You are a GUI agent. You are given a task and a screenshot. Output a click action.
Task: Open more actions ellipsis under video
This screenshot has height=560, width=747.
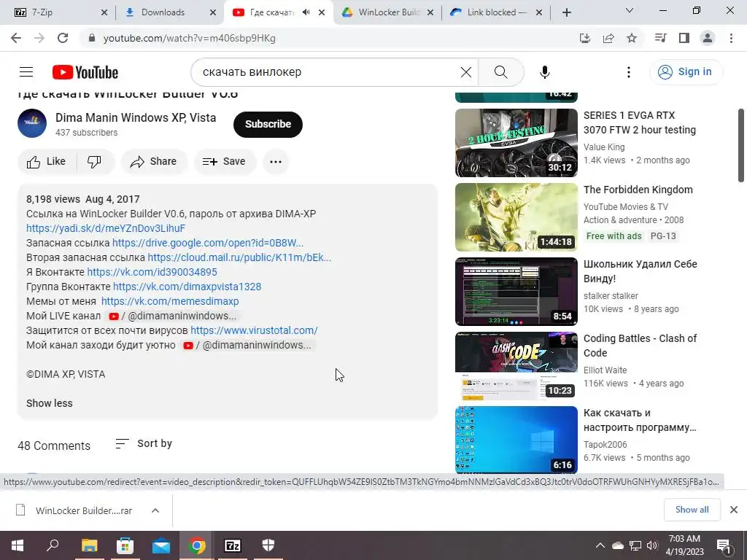(x=275, y=161)
